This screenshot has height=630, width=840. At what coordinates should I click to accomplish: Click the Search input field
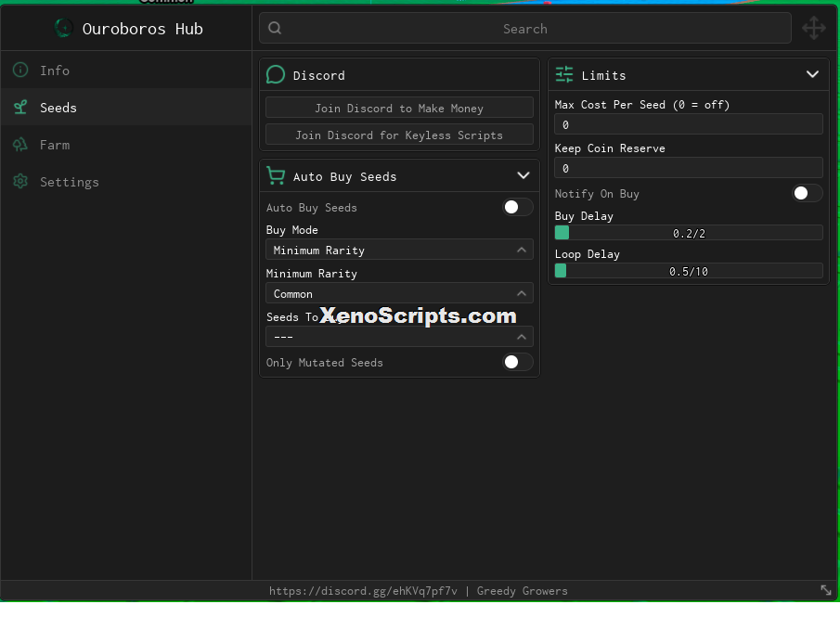[x=525, y=29]
